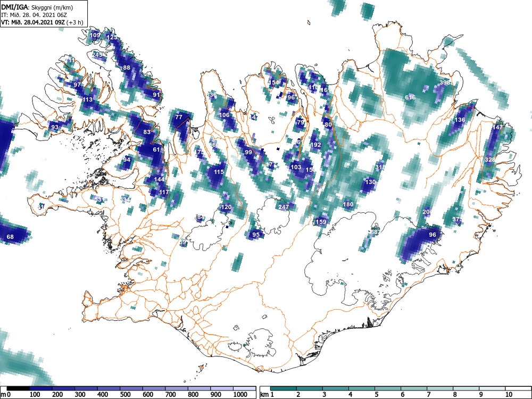This screenshot has height=399, width=532.
Task: Click the visibility value '77' on the map
Action: pyautogui.click(x=179, y=117)
